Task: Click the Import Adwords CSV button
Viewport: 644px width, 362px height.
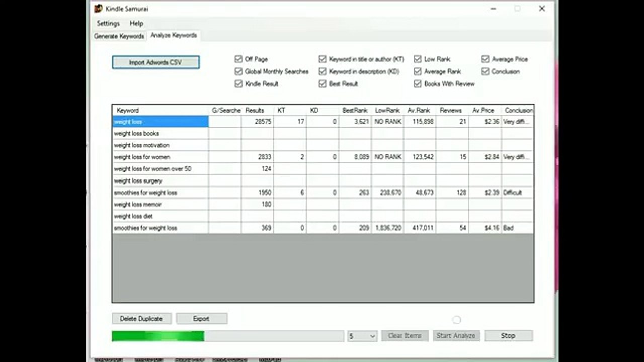Action: 155,62
